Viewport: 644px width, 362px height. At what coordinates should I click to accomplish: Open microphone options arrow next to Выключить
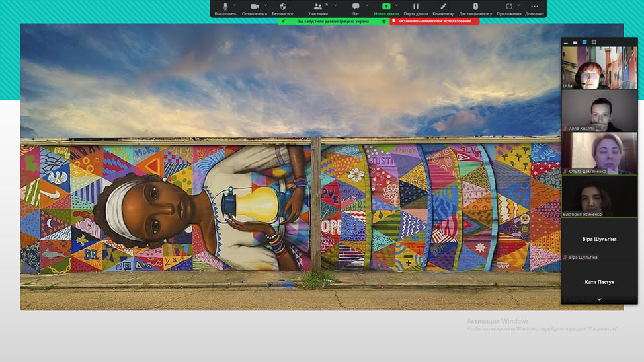pyautogui.click(x=235, y=5)
